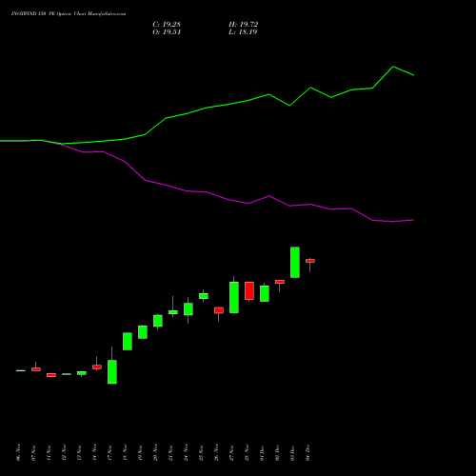The image size is (476, 476).
Task: Click the right end of the purple indicator line
Action: [x=413, y=220]
